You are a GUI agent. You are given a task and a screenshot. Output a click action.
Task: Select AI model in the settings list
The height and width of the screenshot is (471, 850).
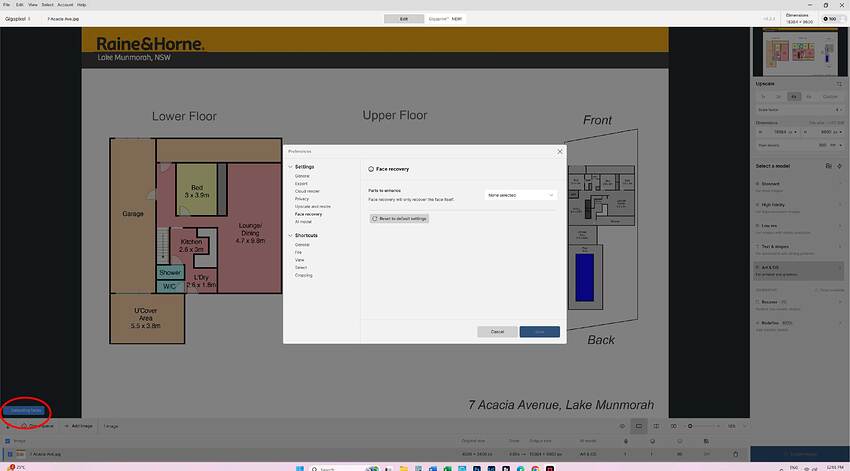coord(304,222)
